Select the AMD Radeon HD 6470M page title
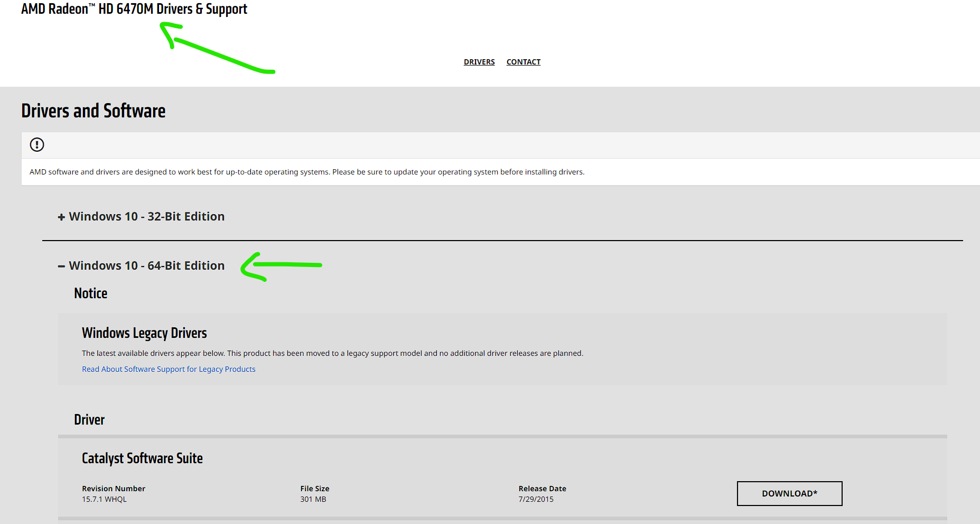This screenshot has height=524, width=980. coord(134,9)
